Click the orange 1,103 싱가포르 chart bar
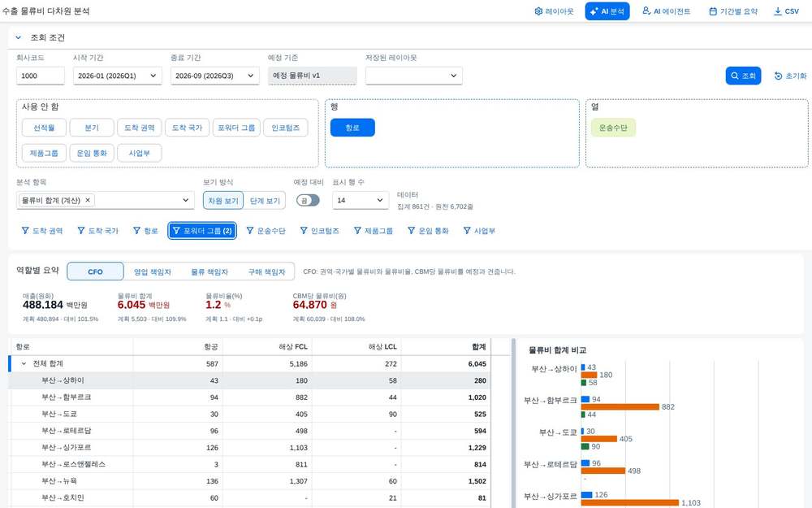The image size is (812, 508). [630, 503]
